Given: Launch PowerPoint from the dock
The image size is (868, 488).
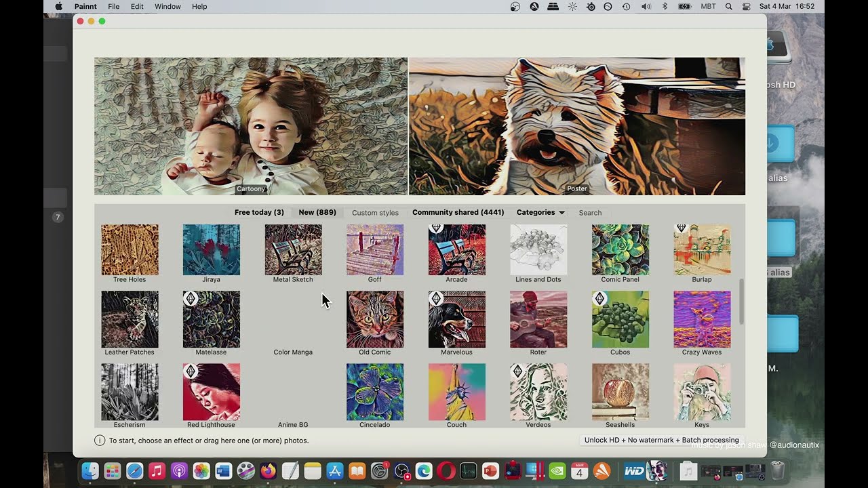Looking at the screenshot, I should tap(491, 470).
